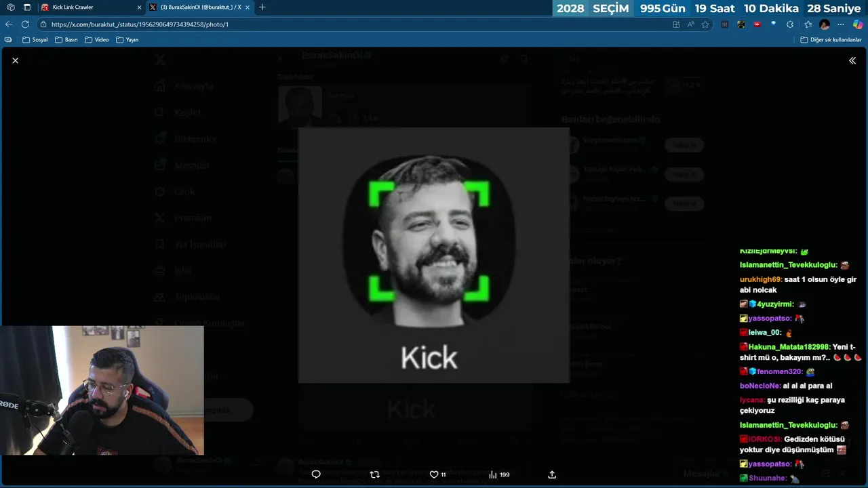Click chat username Hakuna_Matata182998
This screenshot has height=488, width=868.
click(x=789, y=346)
